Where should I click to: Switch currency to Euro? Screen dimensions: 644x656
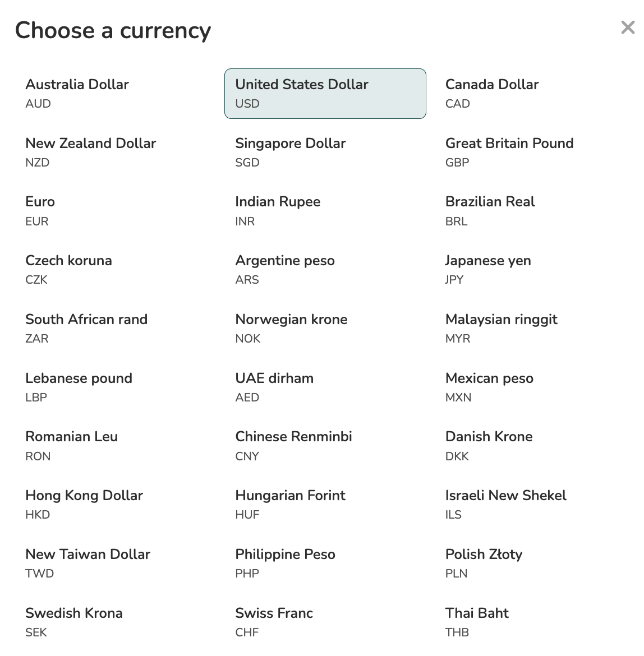(40, 211)
